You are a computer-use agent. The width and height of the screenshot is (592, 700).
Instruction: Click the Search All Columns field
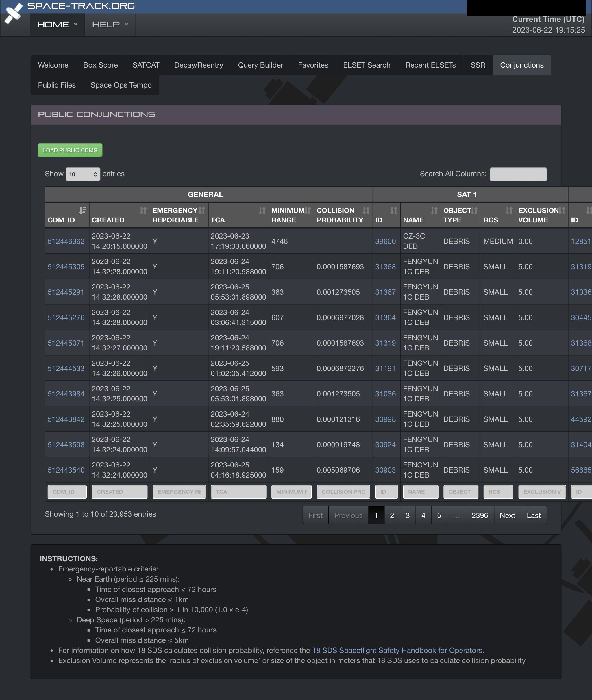tap(518, 174)
